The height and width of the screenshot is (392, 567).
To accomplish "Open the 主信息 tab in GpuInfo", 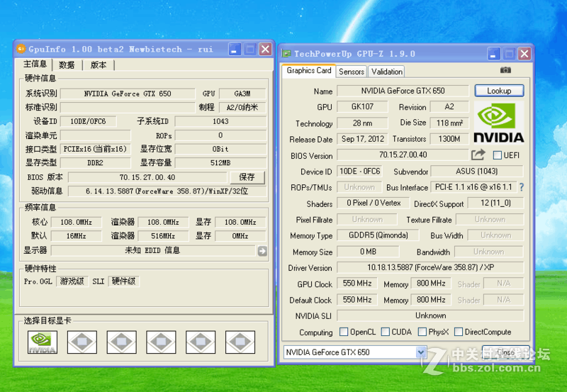I will (35, 64).
